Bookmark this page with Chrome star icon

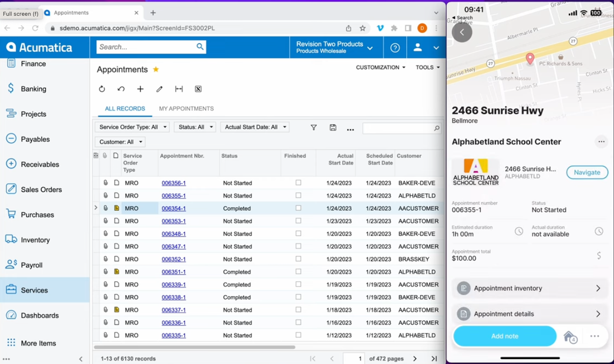tap(362, 28)
